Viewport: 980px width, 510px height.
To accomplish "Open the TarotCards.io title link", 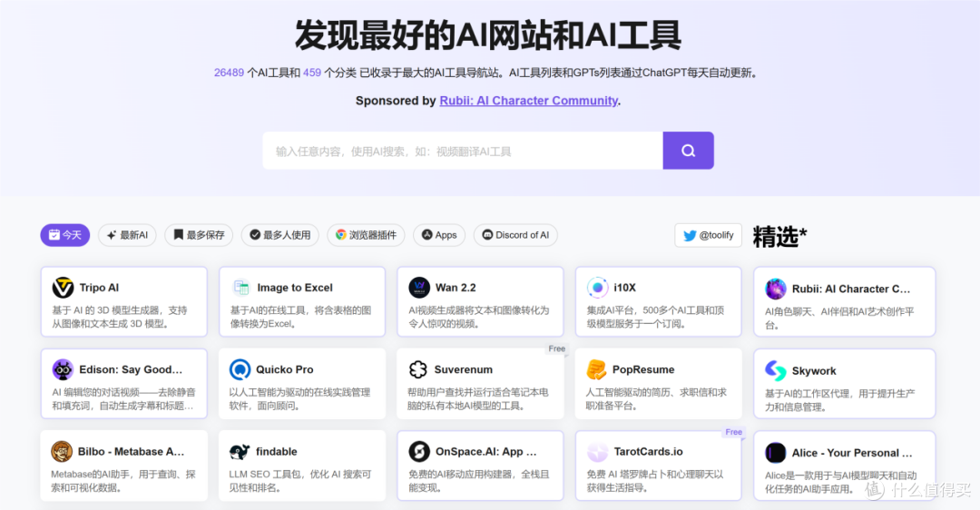I will click(648, 451).
